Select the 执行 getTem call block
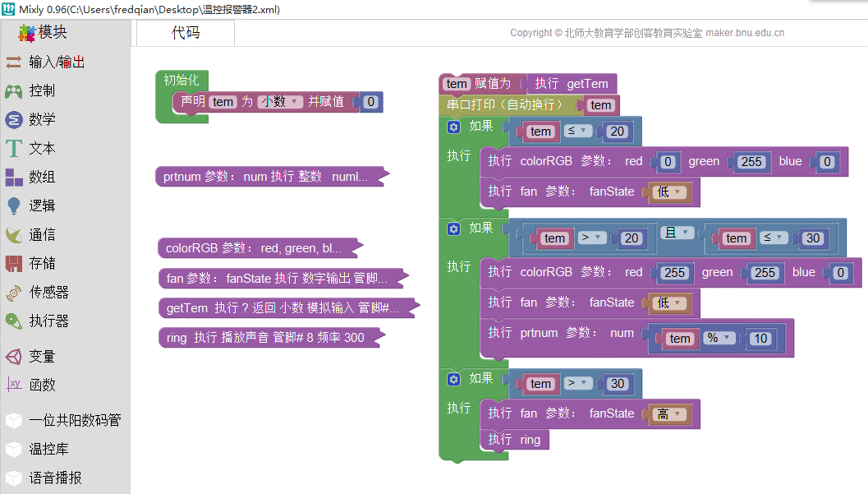Screen dimensions: 868x494 (572, 84)
